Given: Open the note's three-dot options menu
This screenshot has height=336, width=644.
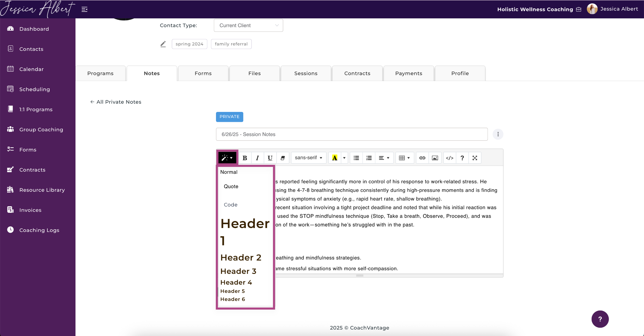Looking at the screenshot, I should coord(498,134).
